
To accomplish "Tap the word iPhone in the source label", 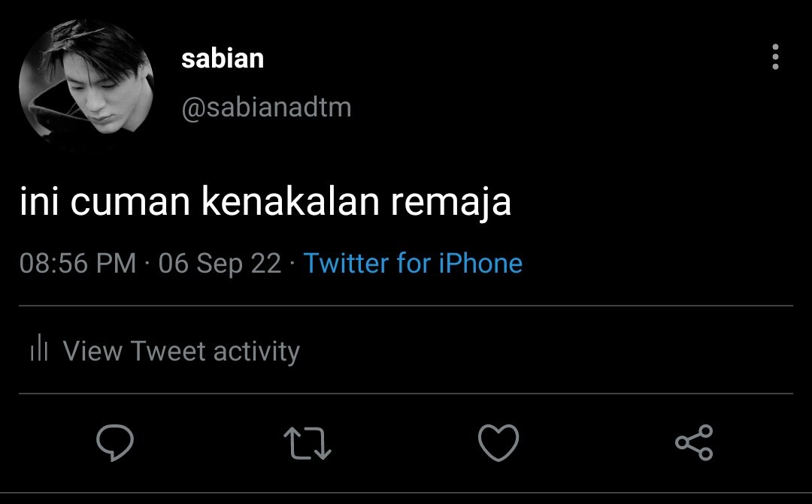I will [x=480, y=263].
